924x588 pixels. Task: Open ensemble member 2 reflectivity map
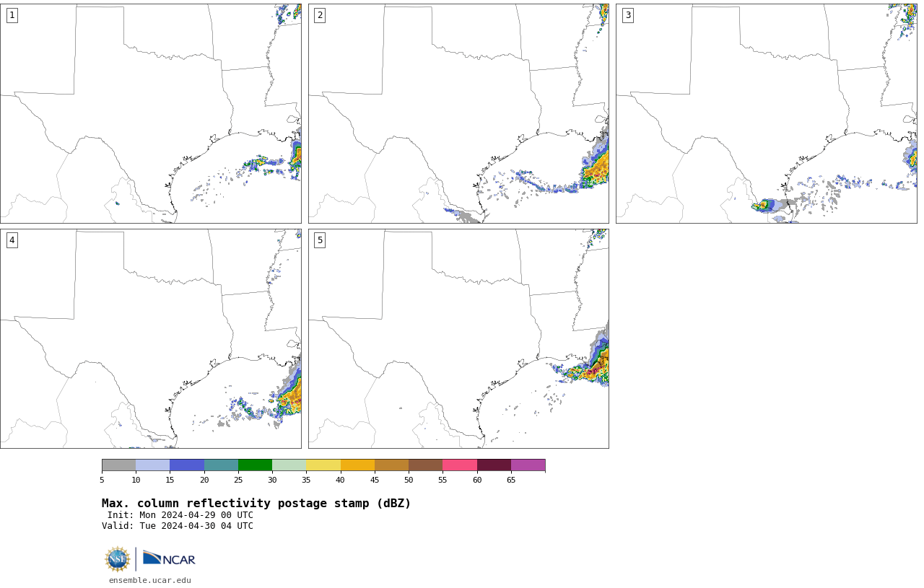click(x=458, y=113)
